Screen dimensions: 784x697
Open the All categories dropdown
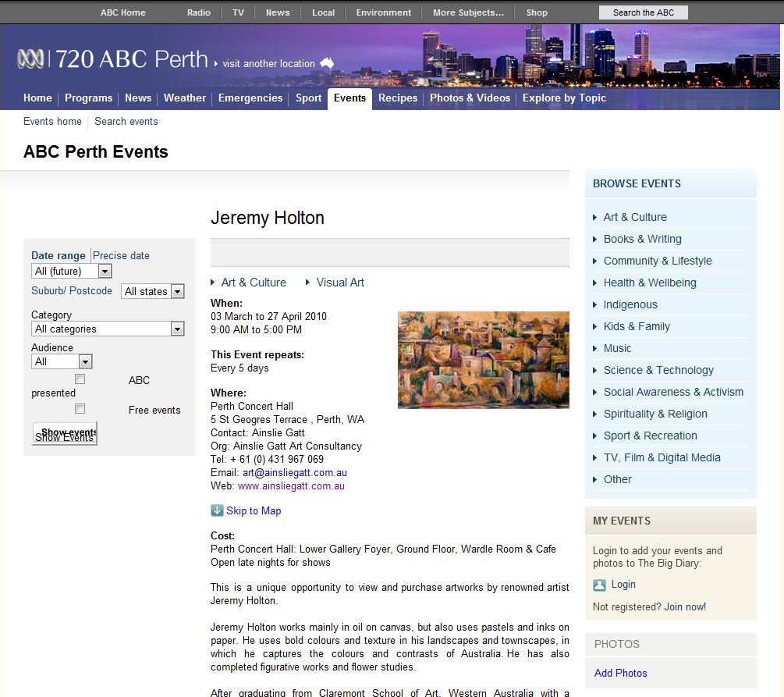[x=108, y=329]
